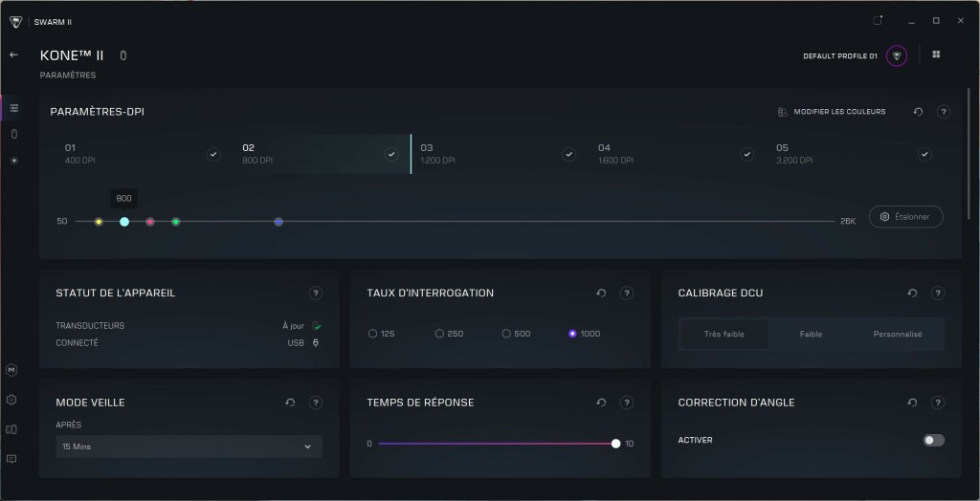This screenshot has height=501, width=980.
Task: Go back using the left arrow
Action: coord(13,54)
